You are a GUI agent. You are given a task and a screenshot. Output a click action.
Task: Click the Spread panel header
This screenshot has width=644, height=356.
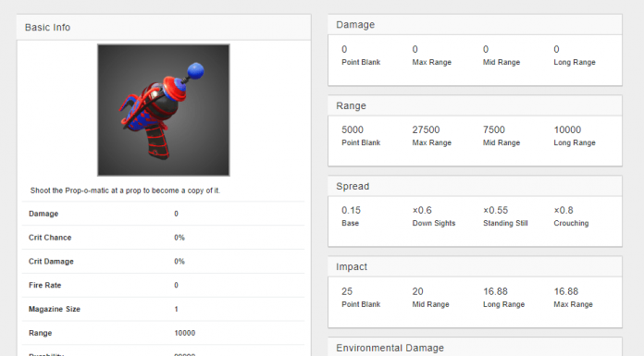point(475,186)
